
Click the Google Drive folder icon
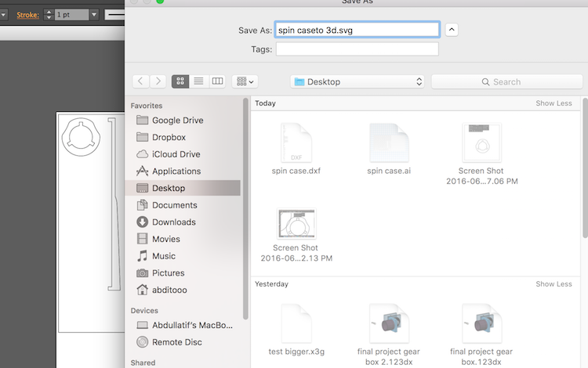click(x=142, y=120)
